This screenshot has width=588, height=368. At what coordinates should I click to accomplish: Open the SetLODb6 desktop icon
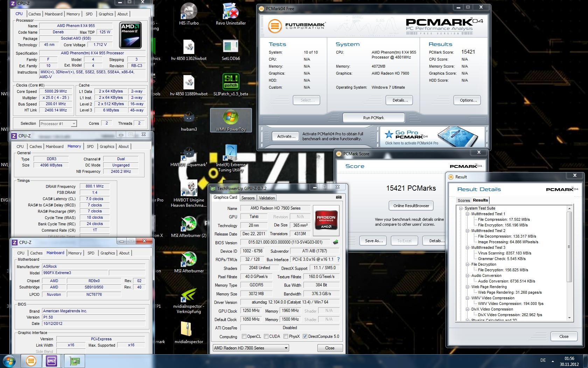(x=231, y=50)
